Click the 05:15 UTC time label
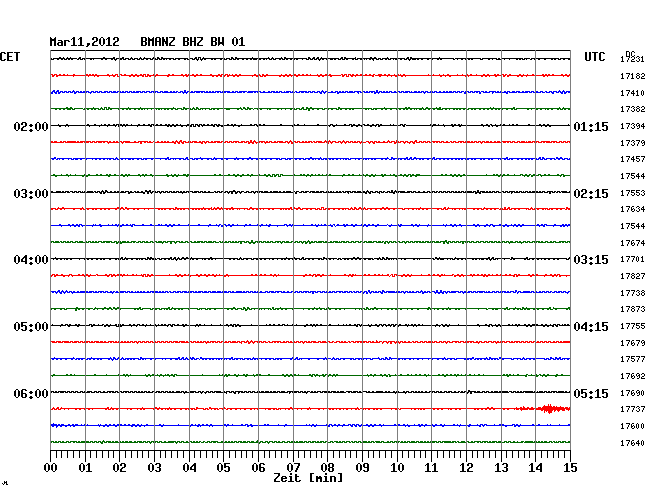Viewport: 650px width, 494px height. click(591, 393)
